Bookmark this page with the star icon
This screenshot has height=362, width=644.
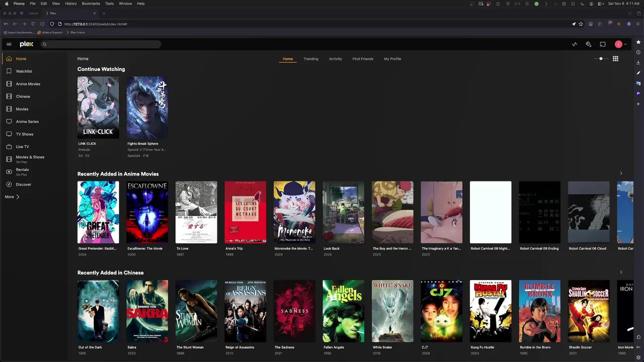[581, 24]
